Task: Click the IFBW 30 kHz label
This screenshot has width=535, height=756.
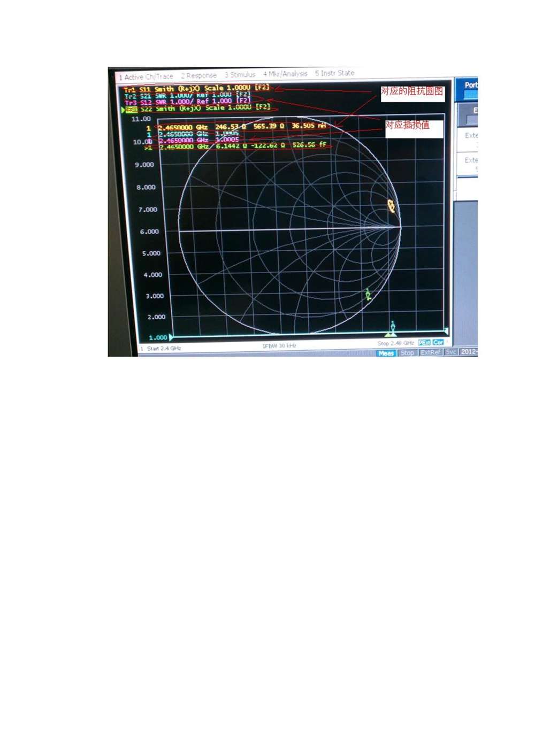Action: click(x=279, y=346)
